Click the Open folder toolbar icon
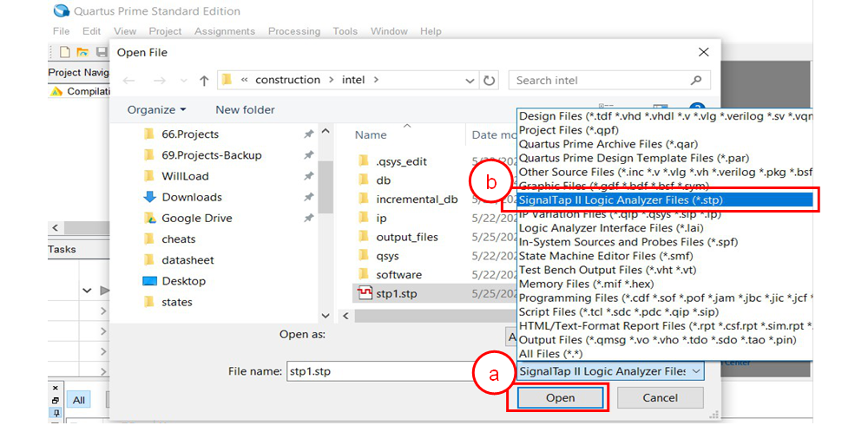The height and width of the screenshot is (445, 868). tap(82, 52)
